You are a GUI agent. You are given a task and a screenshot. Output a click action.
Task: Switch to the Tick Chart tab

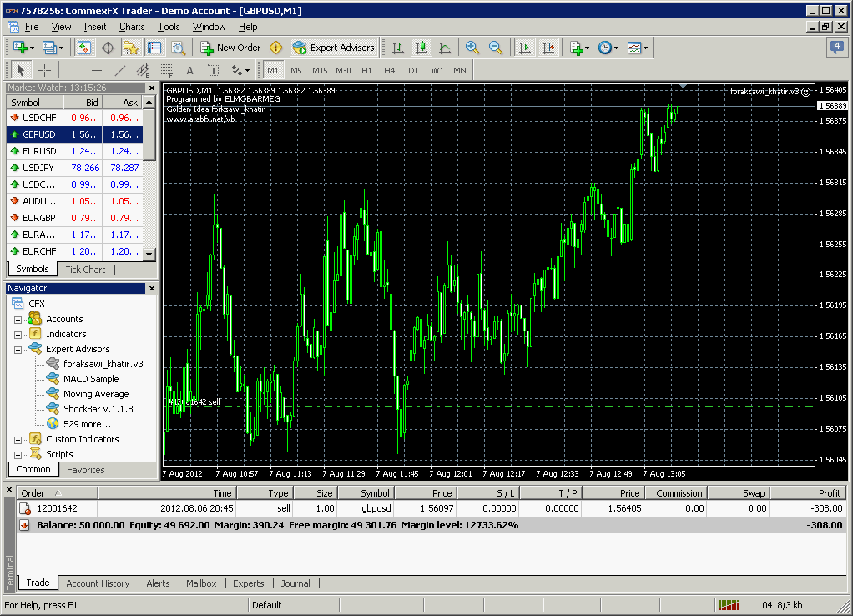point(85,270)
